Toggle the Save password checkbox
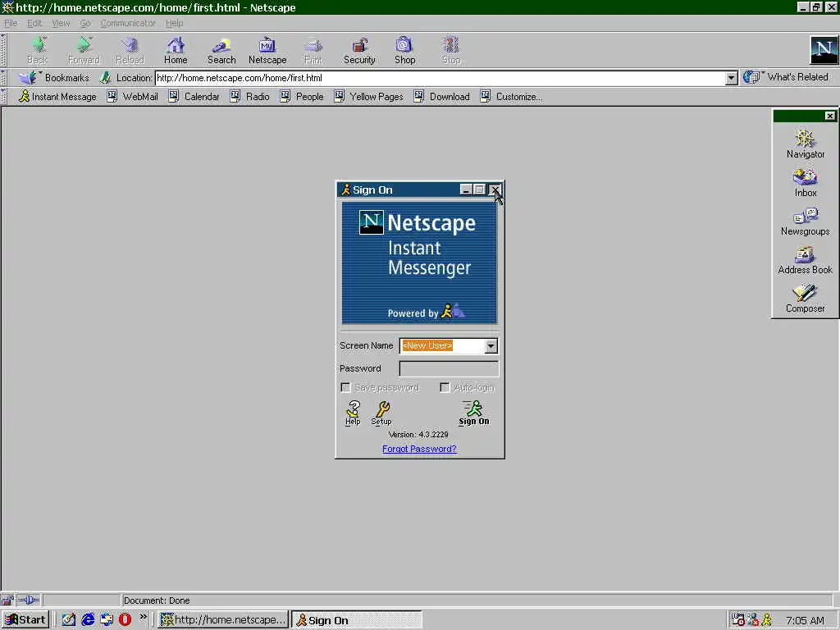The width and height of the screenshot is (840, 630). pos(345,387)
